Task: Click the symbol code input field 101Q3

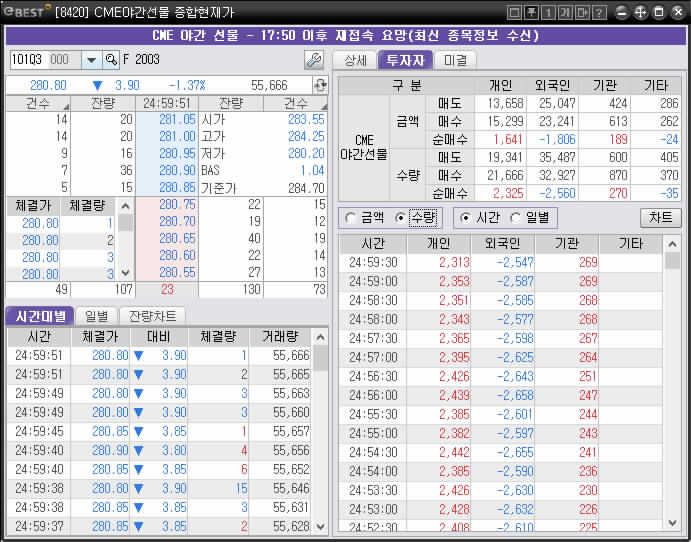Action: tap(45, 59)
